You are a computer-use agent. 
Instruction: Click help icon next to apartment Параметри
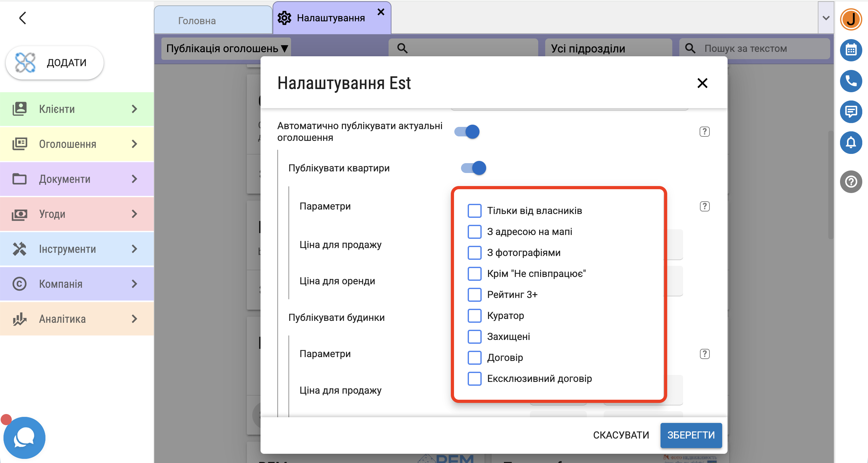tap(705, 206)
